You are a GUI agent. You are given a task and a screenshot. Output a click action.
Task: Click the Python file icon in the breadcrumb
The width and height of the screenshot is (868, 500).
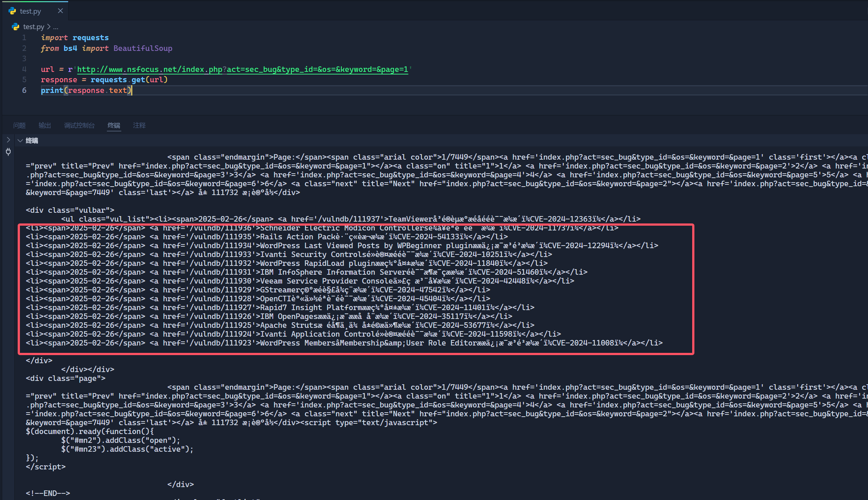click(x=15, y=27)
